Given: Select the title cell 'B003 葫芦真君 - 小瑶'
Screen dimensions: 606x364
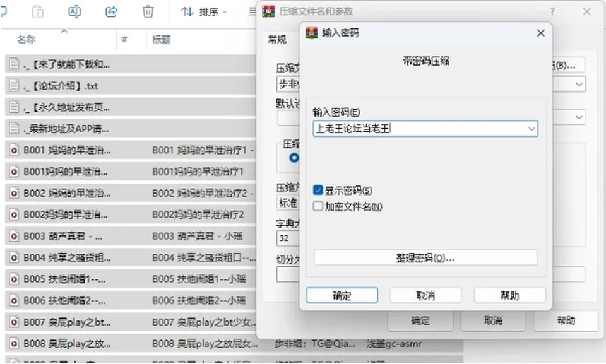Looking at the screenshot, I should [x=197, y=236].
